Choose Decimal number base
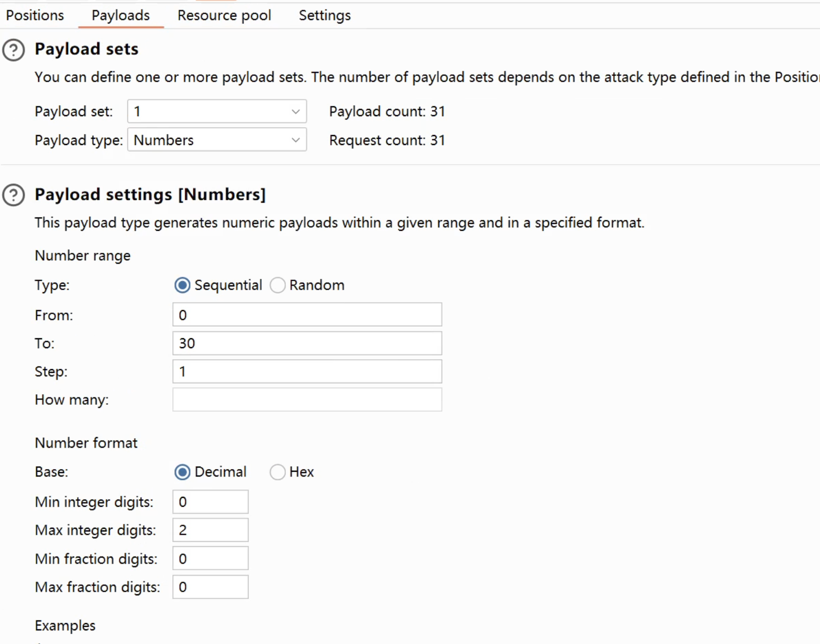 pos(182,472)
